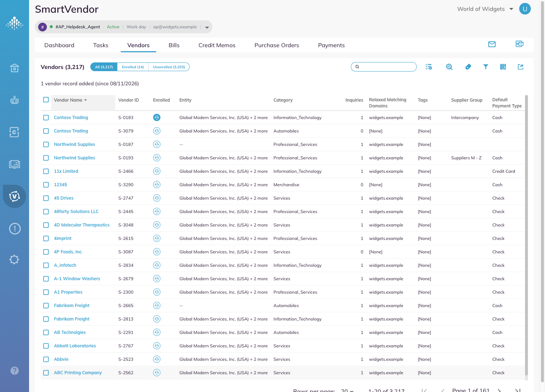Go to next page arrow

(x=500, y=390)
